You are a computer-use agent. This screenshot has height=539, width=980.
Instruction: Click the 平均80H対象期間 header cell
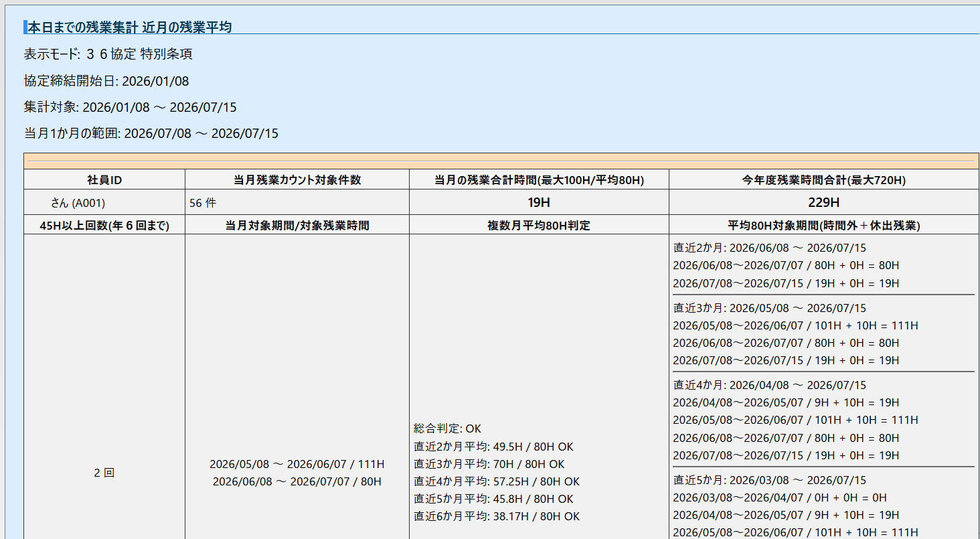coord(823,226)
